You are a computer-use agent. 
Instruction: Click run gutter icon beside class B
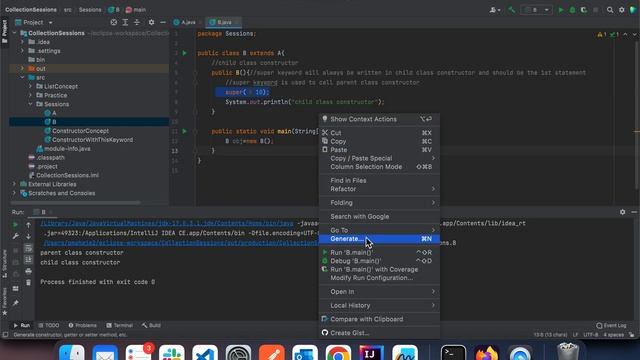[184, 53]
